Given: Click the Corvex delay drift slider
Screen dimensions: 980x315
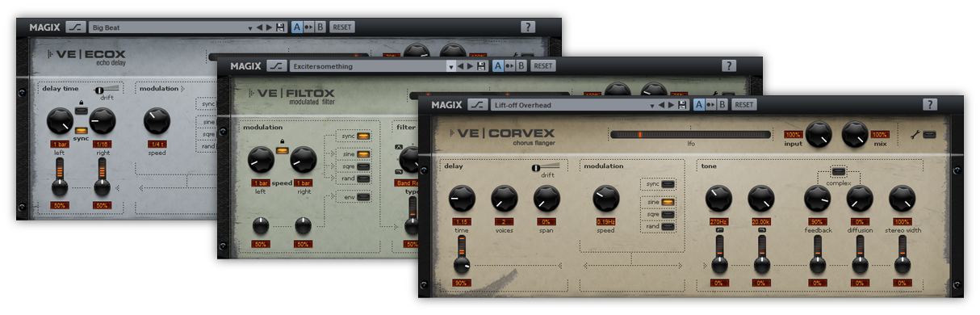Looking at the screenshot, I should pyautogui.click(x=545, y=167).
